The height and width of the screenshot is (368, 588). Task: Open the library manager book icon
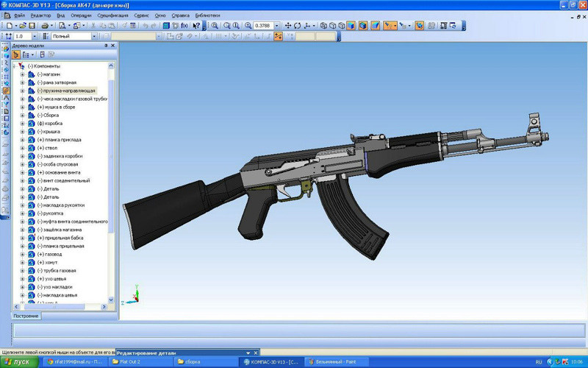(x=166, y=26)
